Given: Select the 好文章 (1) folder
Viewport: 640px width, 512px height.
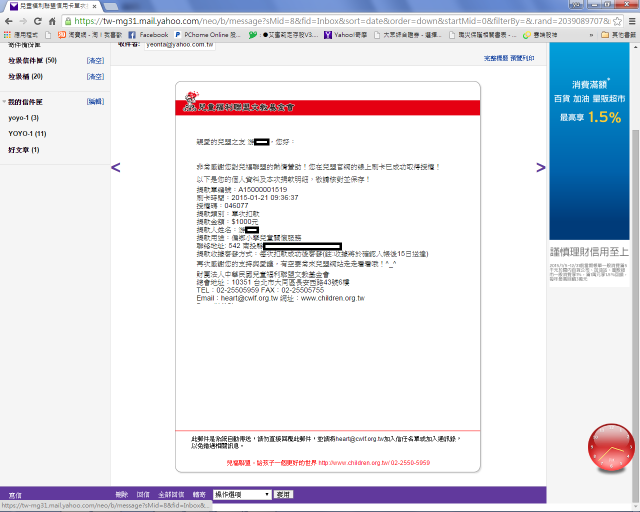Looking at the screenshot, I should pos(24,150).
